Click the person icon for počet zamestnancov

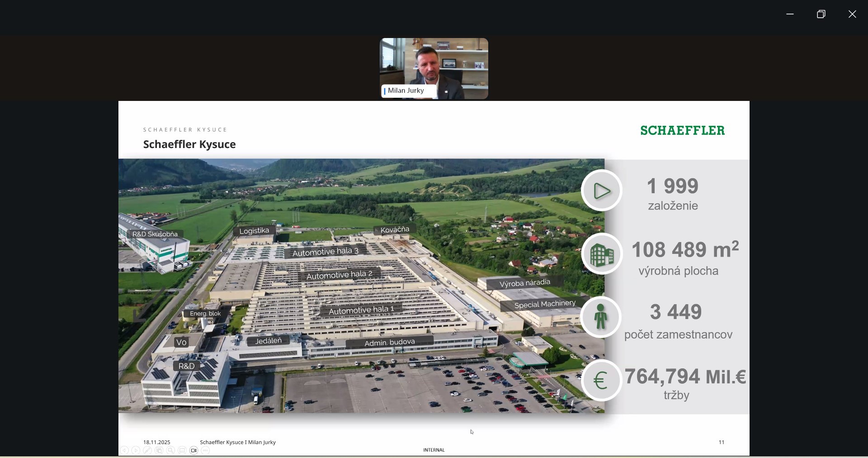[x=601, y=318]
